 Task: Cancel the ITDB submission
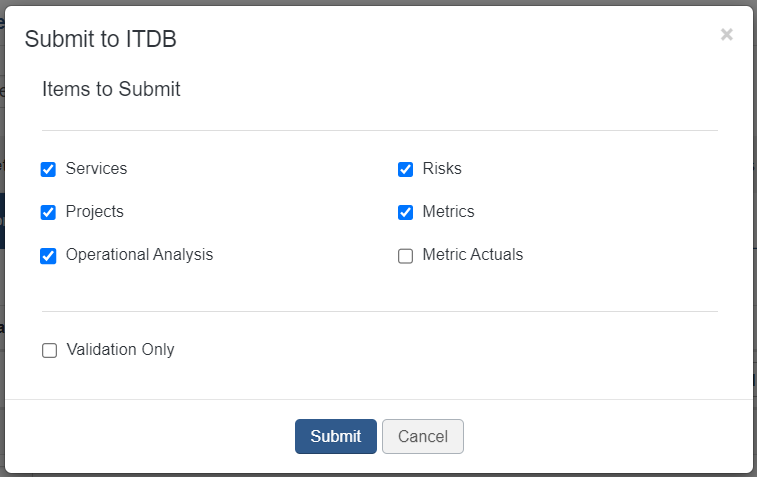coord(423,436)
